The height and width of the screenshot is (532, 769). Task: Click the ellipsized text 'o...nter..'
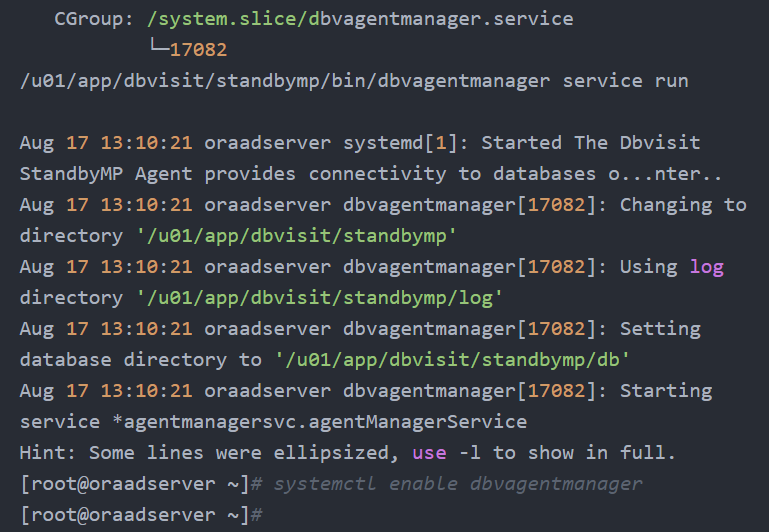click(665, 174)
